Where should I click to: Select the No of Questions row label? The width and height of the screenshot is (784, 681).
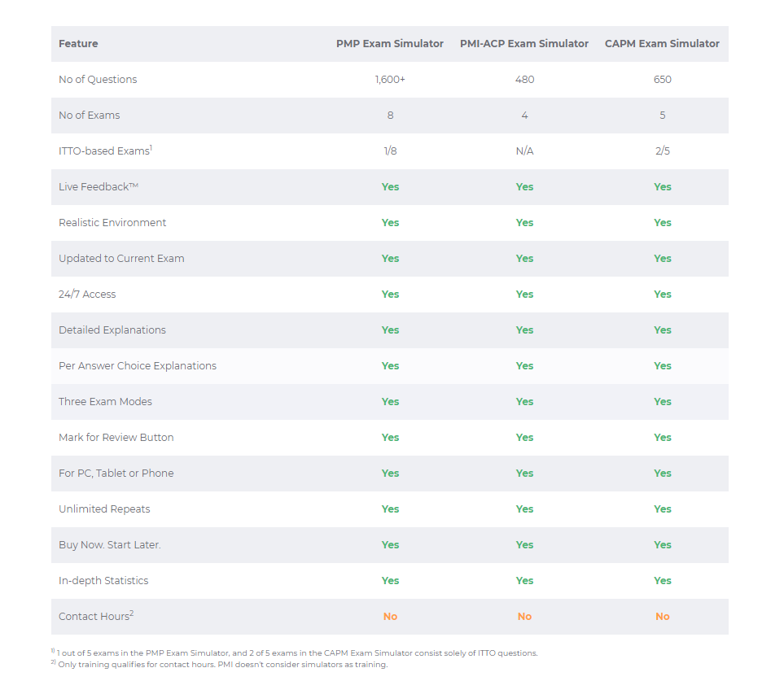(x=98, y=80)
